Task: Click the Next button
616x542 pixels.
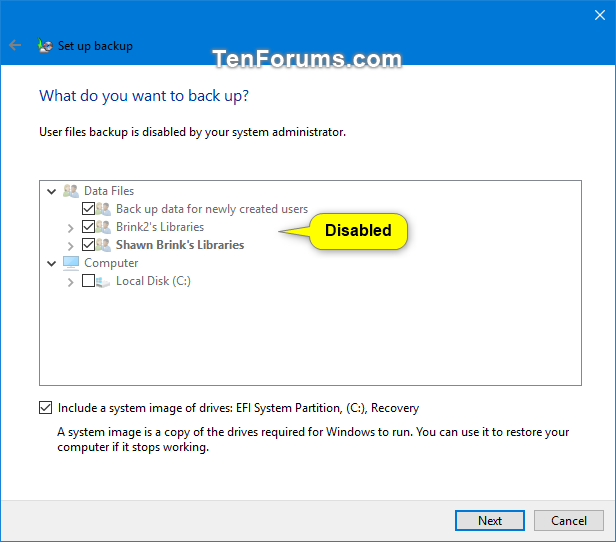Action: coord(490,521)
